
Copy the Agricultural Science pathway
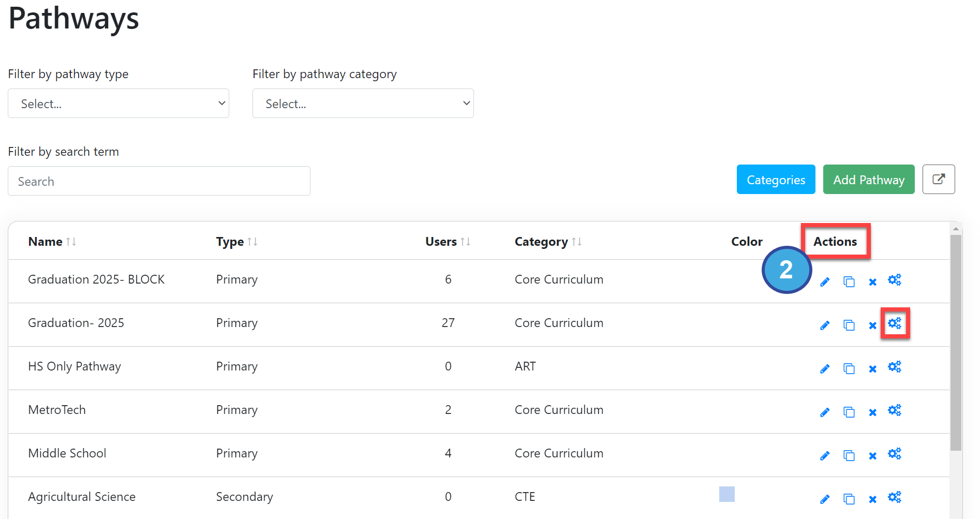point(849,499)
